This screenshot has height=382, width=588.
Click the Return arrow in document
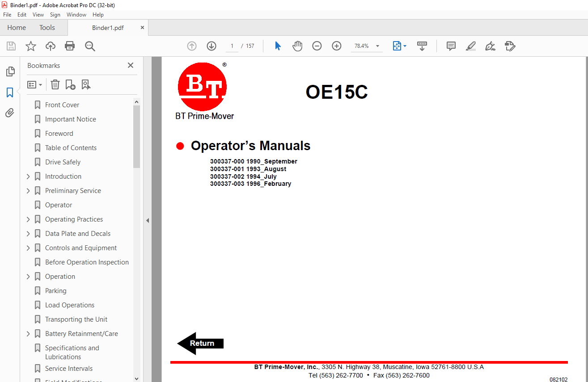200,343
